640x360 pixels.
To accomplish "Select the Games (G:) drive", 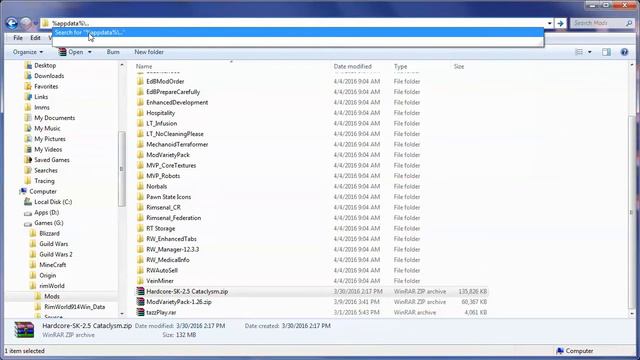I will [49, 223].
